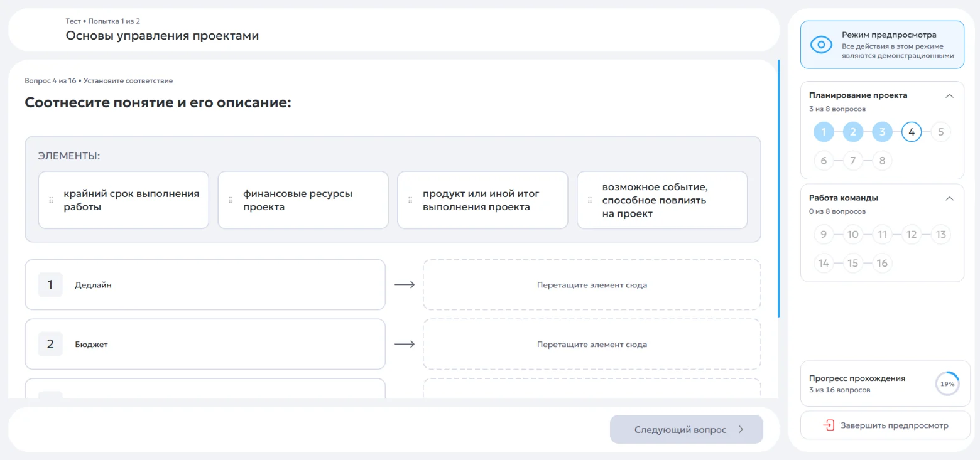Click the 'Основы управления проектами' test title

162,36
